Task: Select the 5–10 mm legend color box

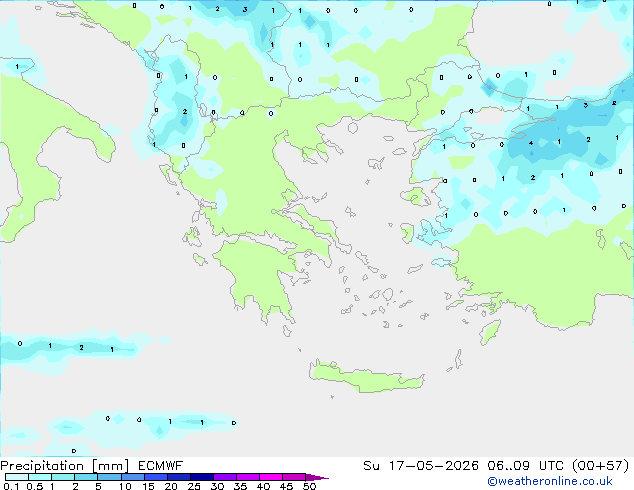Action: point(109,477)
